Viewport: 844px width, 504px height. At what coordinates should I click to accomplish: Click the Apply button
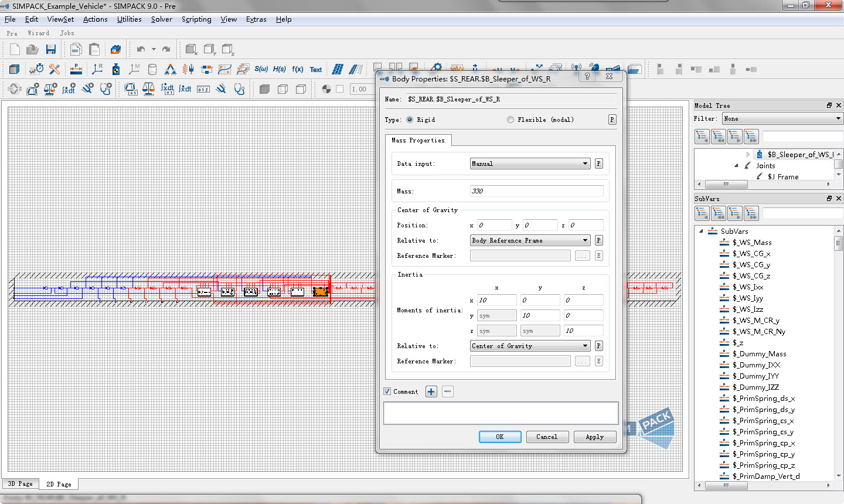[x=594, y=437]
